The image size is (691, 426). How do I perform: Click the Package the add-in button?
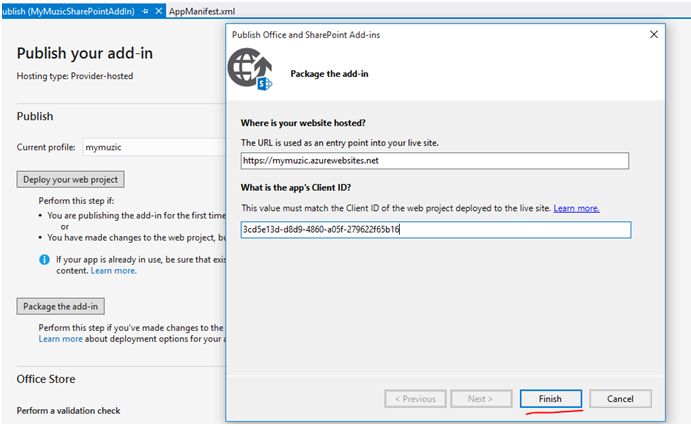point(62,306)
